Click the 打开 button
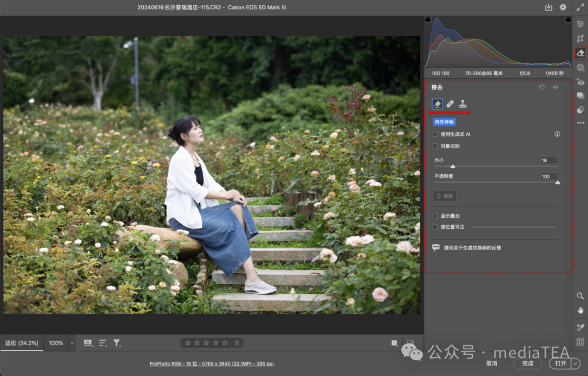Image resolution: width=588 pixels, height=376 pixels. tap(560, 363)
